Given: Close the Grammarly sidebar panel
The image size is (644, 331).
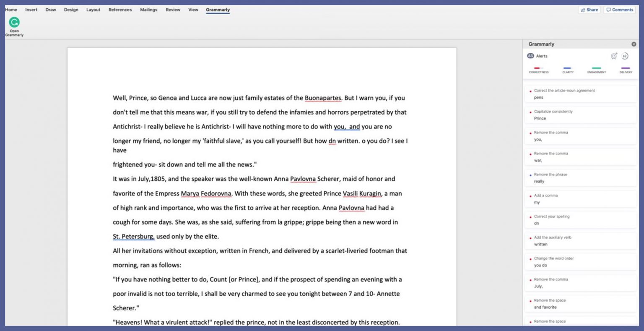Looking at the screenshot, I should 634,44.
